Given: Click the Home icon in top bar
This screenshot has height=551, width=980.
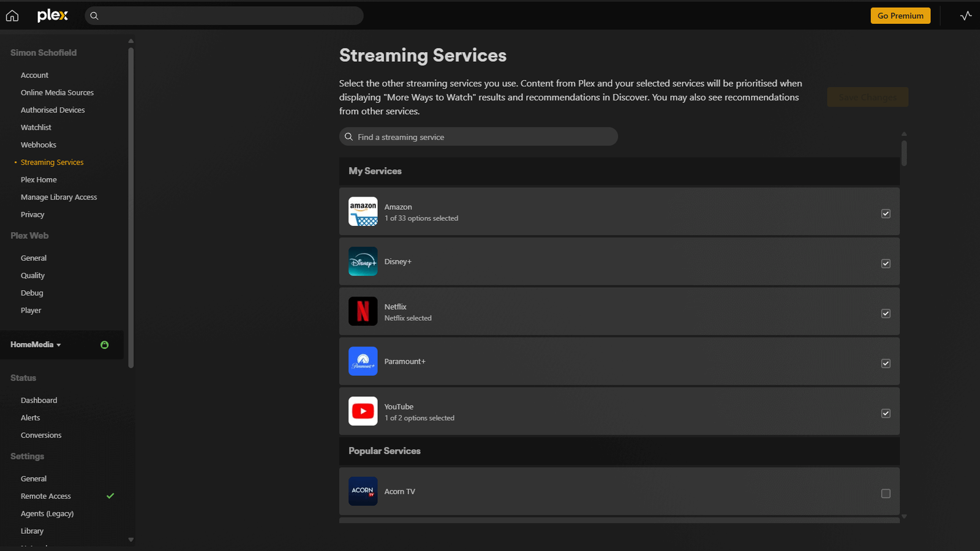Looking at the screenshot, I should (x=12, y=16).
